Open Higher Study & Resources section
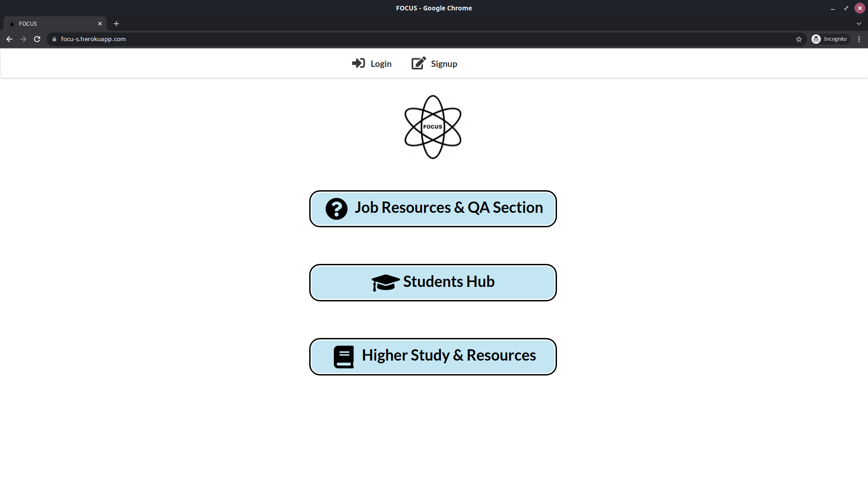Screen dimensions: 868x488 click(434, 357)
